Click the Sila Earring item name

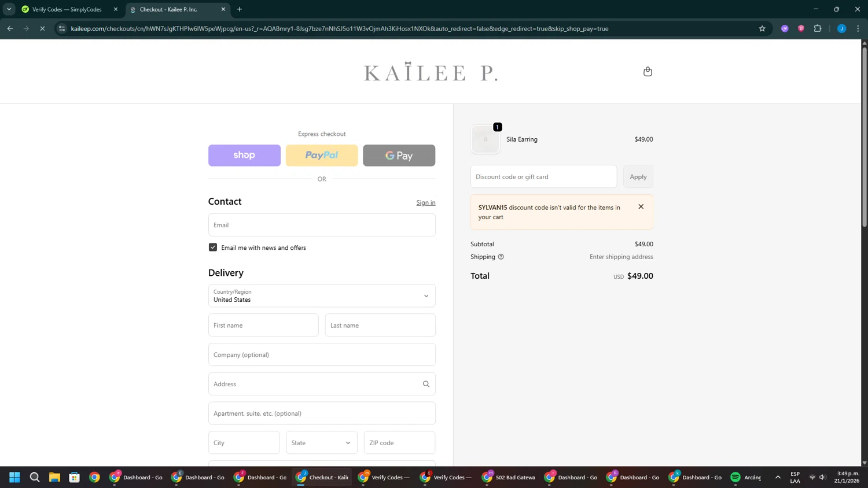(522, 139)
